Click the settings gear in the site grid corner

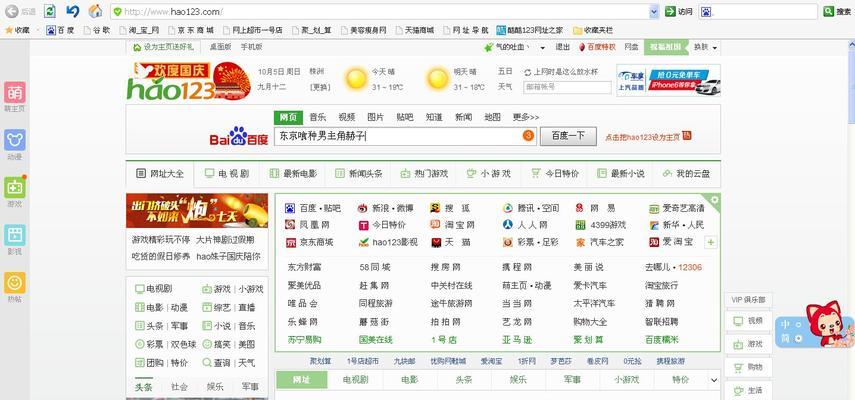[x=714, y=199]
